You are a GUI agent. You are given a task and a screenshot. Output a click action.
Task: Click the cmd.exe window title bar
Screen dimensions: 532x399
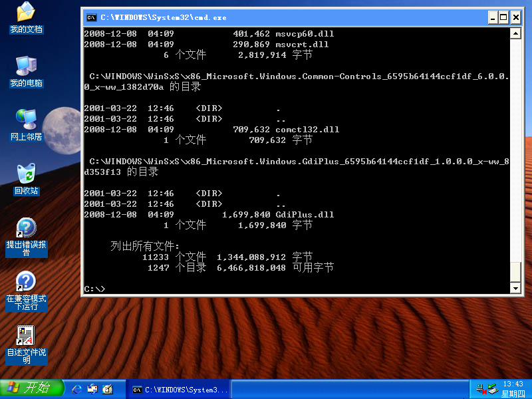pos(285,17)
